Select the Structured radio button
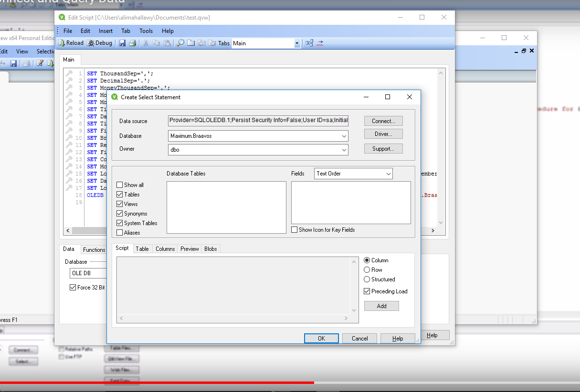The width and height of the screenshot is (580, 392). pyautogui.click(x=367, y=279)
